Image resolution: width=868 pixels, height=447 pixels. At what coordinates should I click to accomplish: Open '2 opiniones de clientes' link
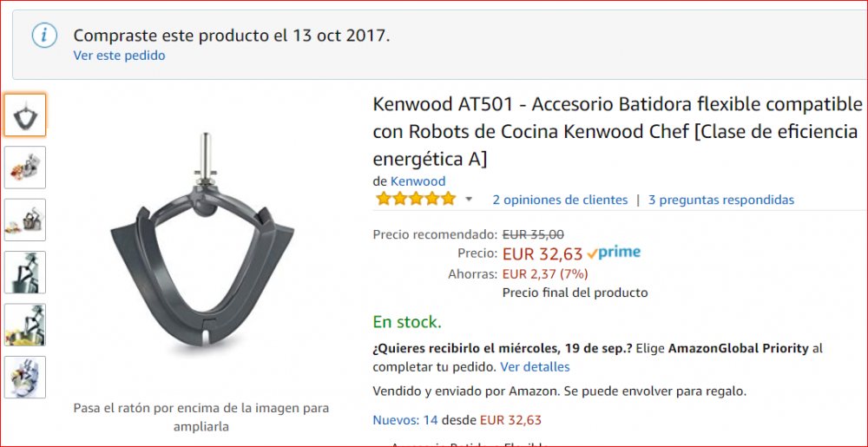(560, 200)
